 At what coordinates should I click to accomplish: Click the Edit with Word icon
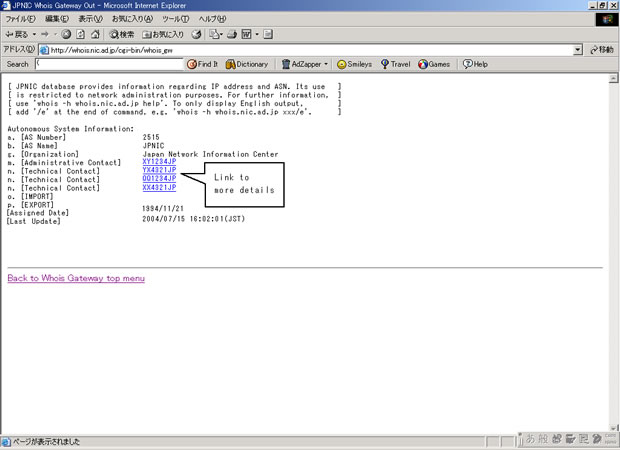click(x=246, y=34)
